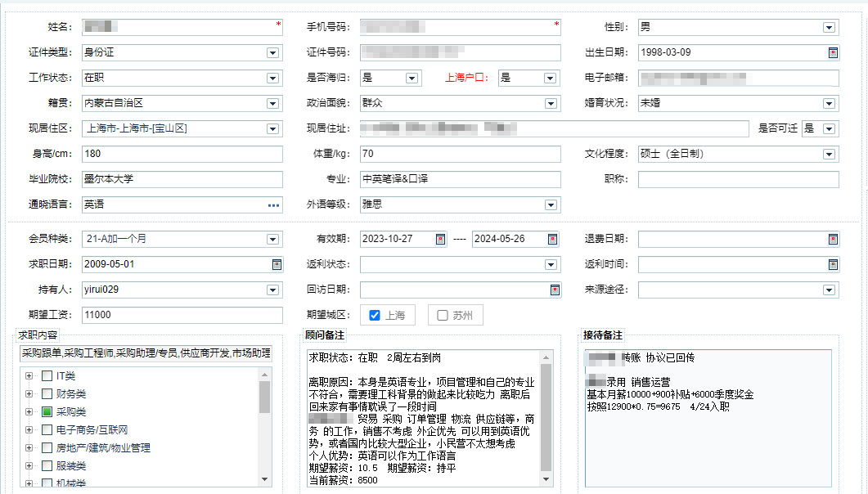This screenshot has height=494, width=868.
Task: Open the 性别 gender dropdown
Action: [829, 27]
